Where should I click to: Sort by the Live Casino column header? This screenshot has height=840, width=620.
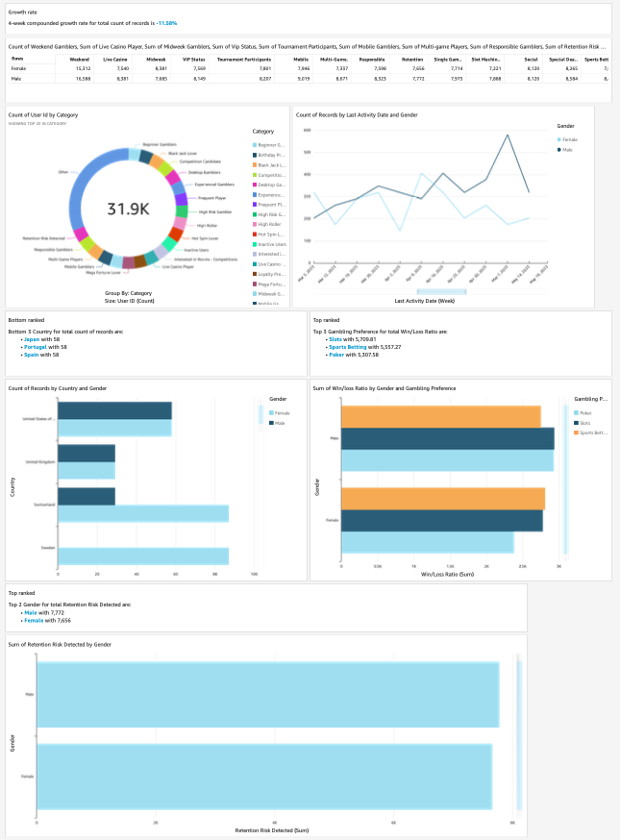click(x=114, y=59)
